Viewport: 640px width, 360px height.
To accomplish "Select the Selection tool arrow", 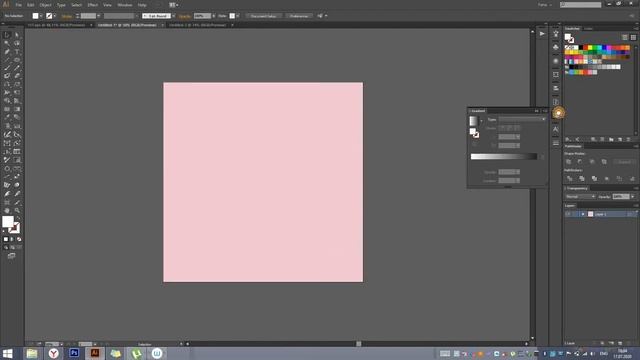I will 7,35.
